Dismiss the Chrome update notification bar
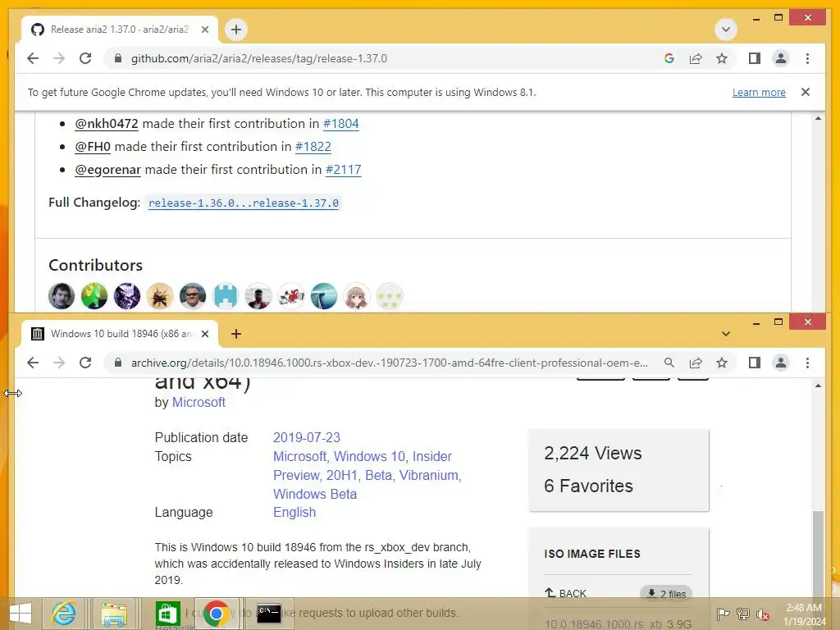 coord(806,92)
